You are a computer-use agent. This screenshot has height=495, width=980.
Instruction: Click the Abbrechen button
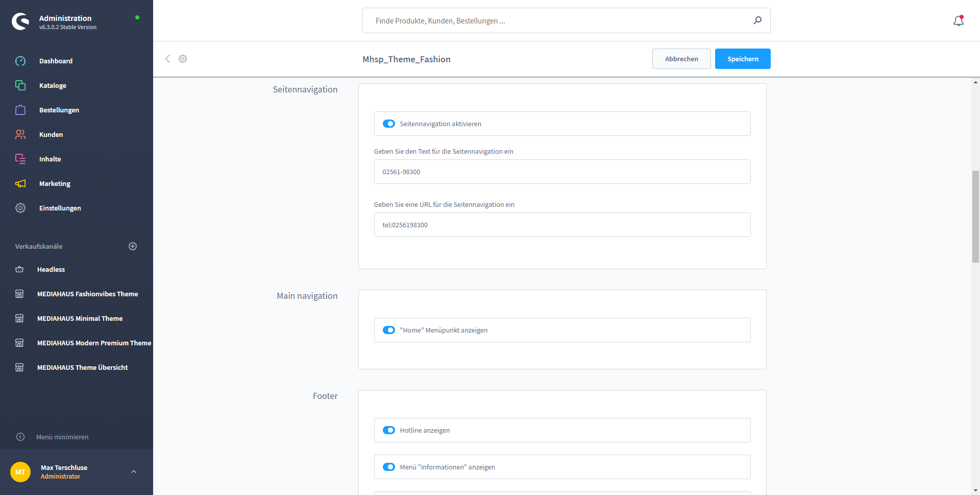click(x=681, y=59)
